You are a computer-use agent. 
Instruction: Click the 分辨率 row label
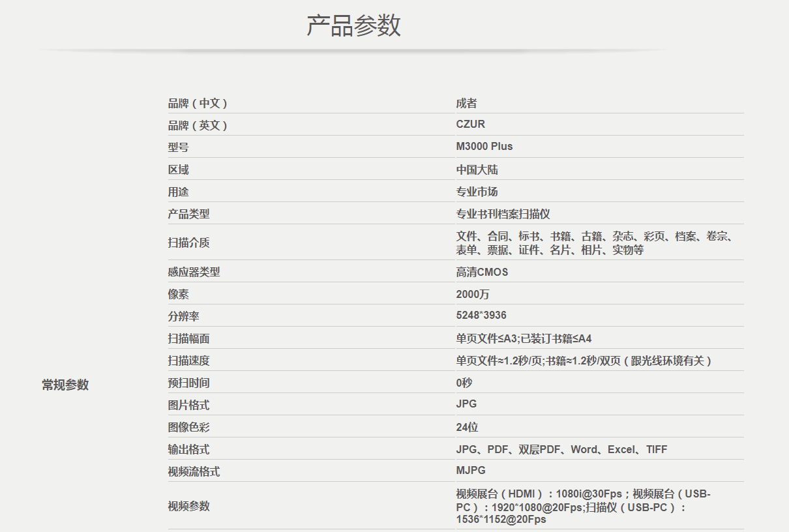click(x=183, y=316)
